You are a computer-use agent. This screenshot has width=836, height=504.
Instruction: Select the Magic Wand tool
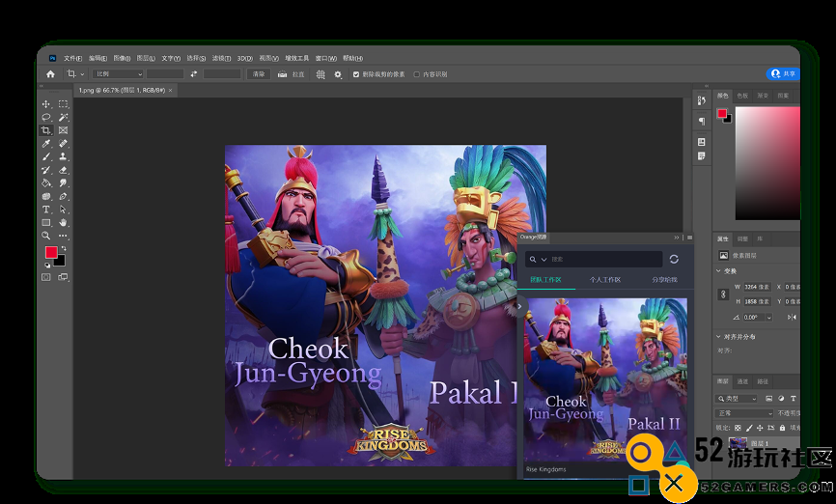tap(63, 118)
